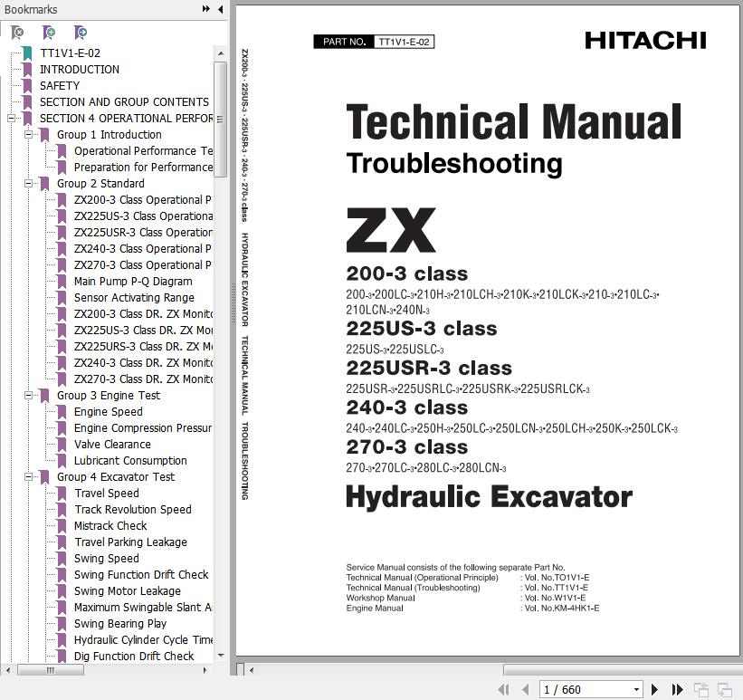
Task: Collapse the Bookmarks panel with the left triangle
Action: click(x=221, y=8)
